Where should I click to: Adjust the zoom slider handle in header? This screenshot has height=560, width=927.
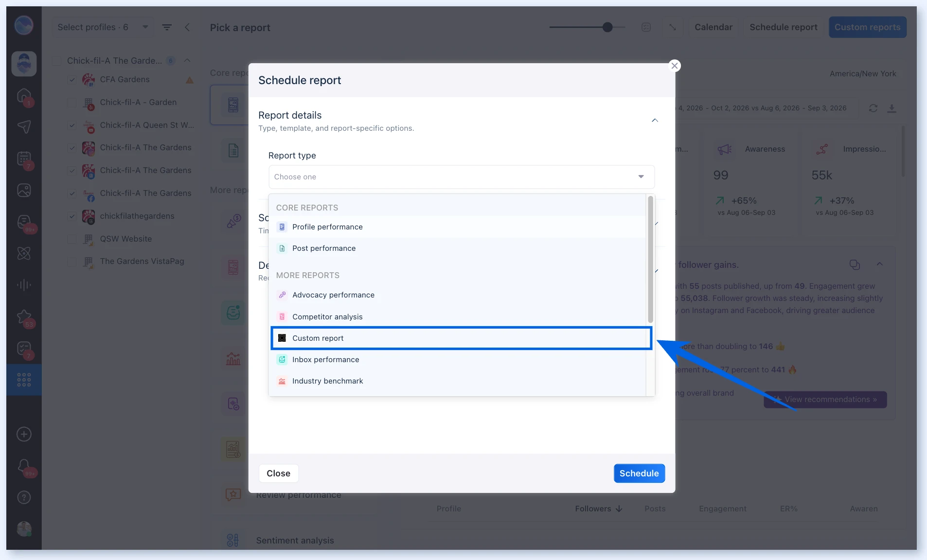[607, 27]
